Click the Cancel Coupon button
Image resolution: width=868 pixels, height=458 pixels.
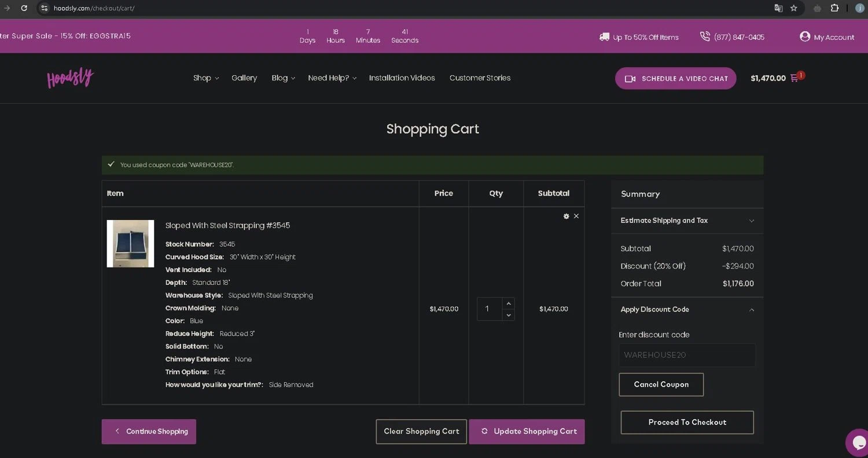661,384
